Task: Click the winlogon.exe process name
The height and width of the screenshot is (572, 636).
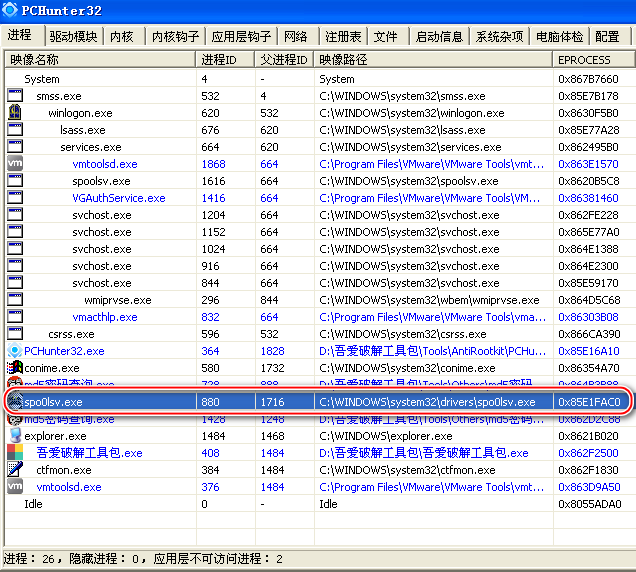Action: click(80, 113)
